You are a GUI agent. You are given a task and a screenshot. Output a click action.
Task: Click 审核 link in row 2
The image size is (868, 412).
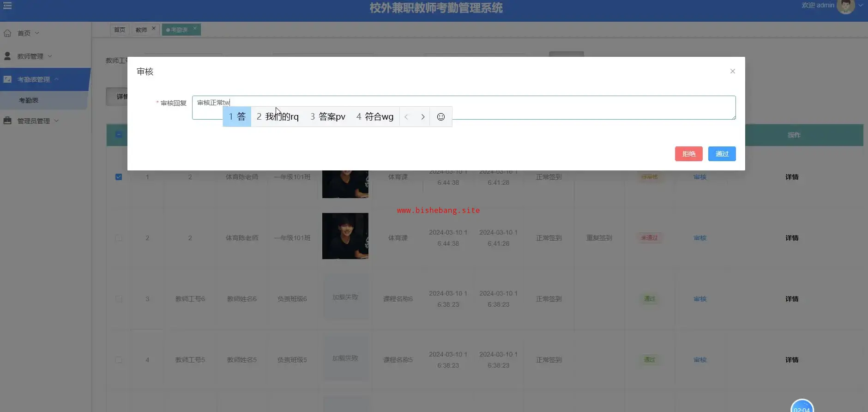700,238
